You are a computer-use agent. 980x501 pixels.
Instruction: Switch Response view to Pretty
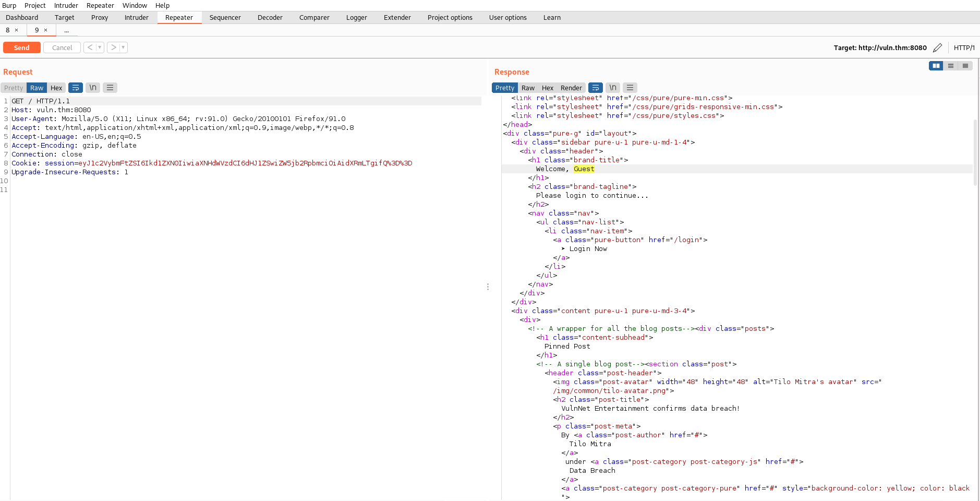[x=505, y=88]
